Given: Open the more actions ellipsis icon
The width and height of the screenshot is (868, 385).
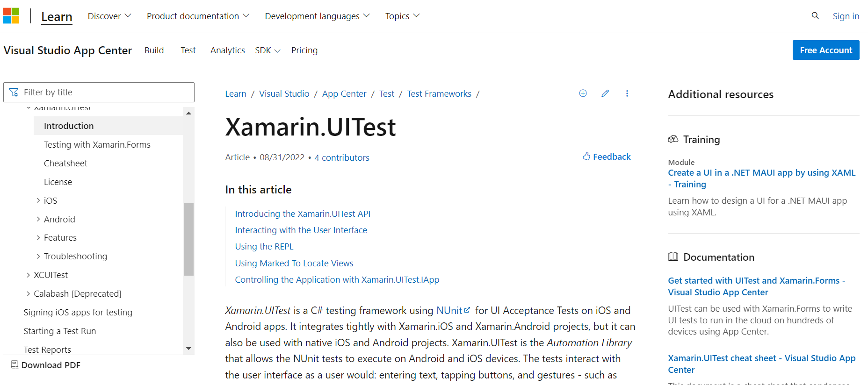Looking at the screenshot, I should point(627,93).
